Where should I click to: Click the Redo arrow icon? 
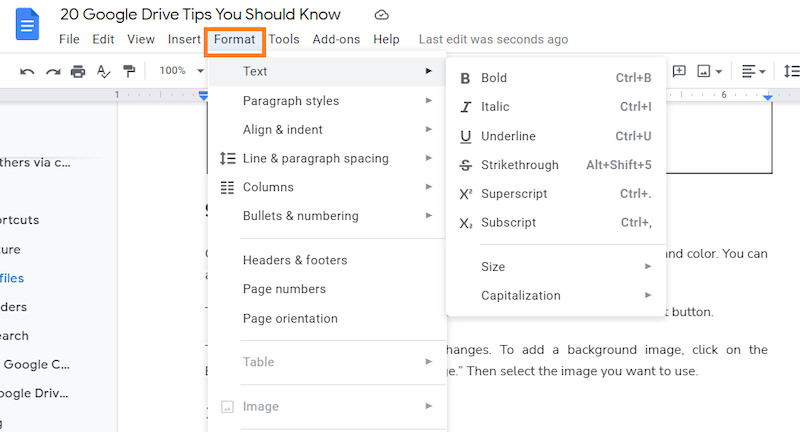click(x=53, y=71)
